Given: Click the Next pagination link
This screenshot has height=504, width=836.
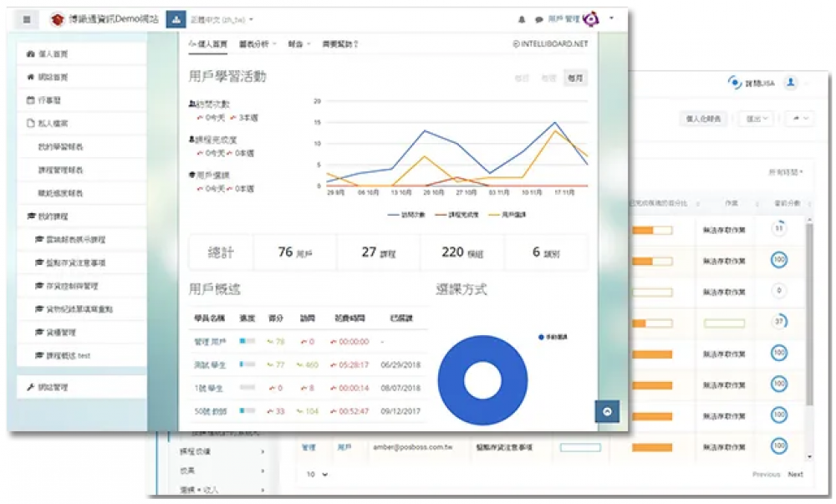Looking at the screenshot, I should click(x=795, y=474).
